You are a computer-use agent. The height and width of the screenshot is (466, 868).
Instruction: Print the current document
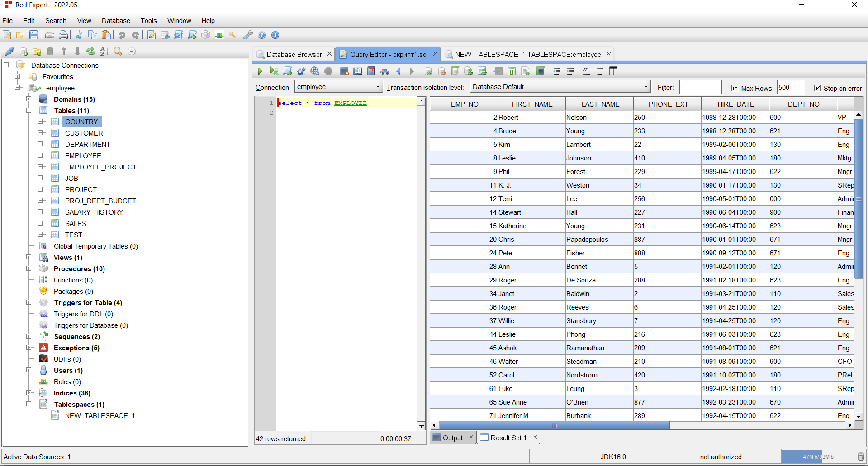point(50,35)
